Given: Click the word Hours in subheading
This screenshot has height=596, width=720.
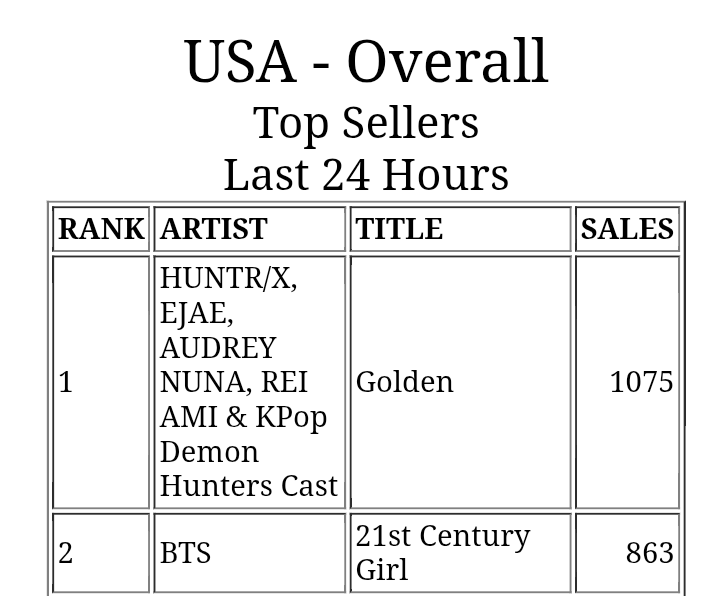Looking at the screenshot, I should coord(445,174).
